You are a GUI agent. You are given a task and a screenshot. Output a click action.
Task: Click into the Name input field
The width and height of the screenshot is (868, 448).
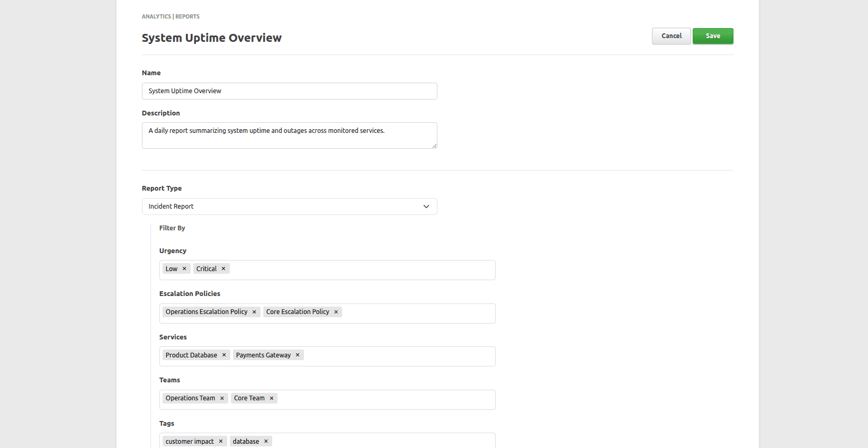tap(289, 91)
